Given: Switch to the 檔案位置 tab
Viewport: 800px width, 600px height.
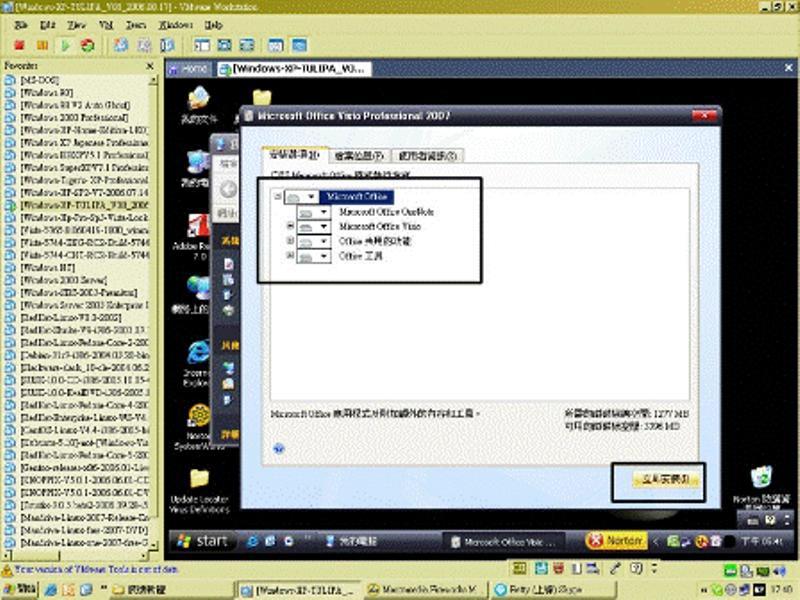Looking at the screenshot, I should [x=359, y=156].
